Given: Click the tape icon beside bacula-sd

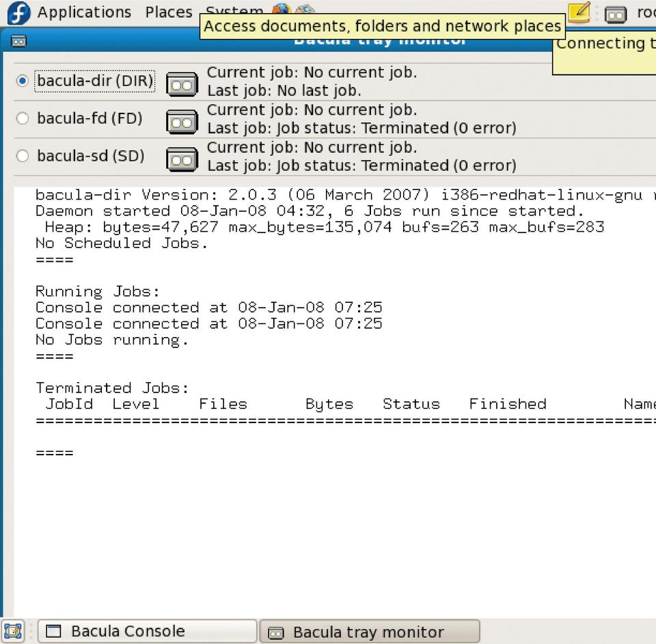Looking at the screenshot, I should click(182, 160).
